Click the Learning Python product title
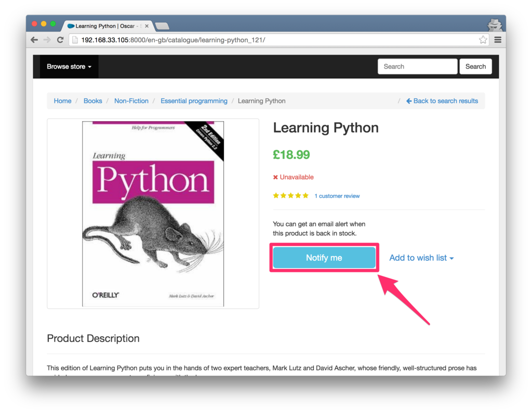The height and width of the screenshot is (413, 532). tap(326, 128)
